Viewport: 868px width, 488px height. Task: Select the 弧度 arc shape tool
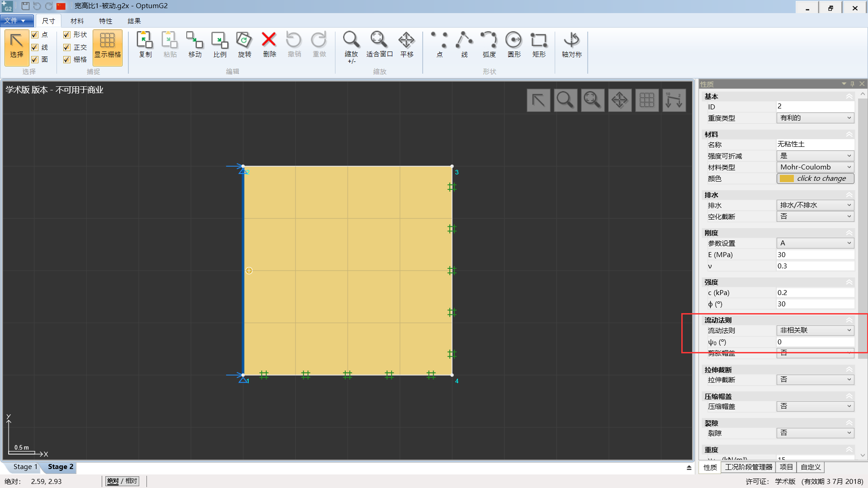click(489, 45)
